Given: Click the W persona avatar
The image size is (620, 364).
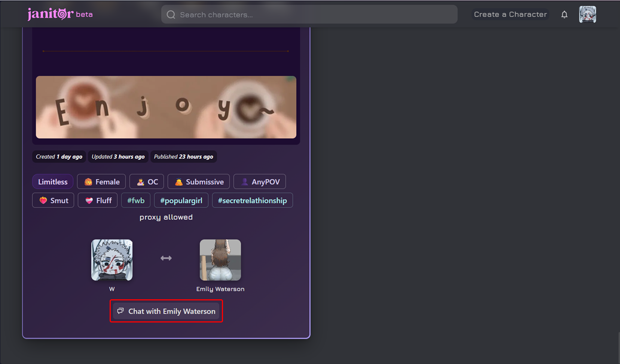Looking at the screenshot, I should 112,260.
